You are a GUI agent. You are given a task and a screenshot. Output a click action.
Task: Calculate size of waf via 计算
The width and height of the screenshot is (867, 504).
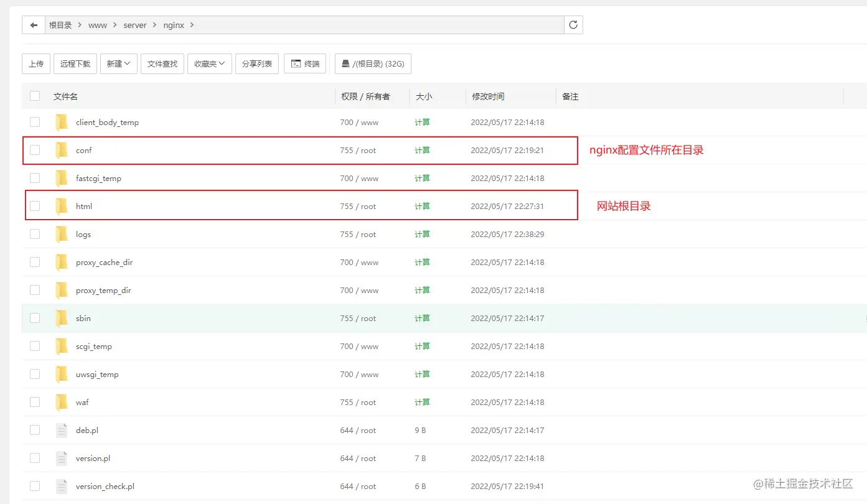click(x=422, y=402)
